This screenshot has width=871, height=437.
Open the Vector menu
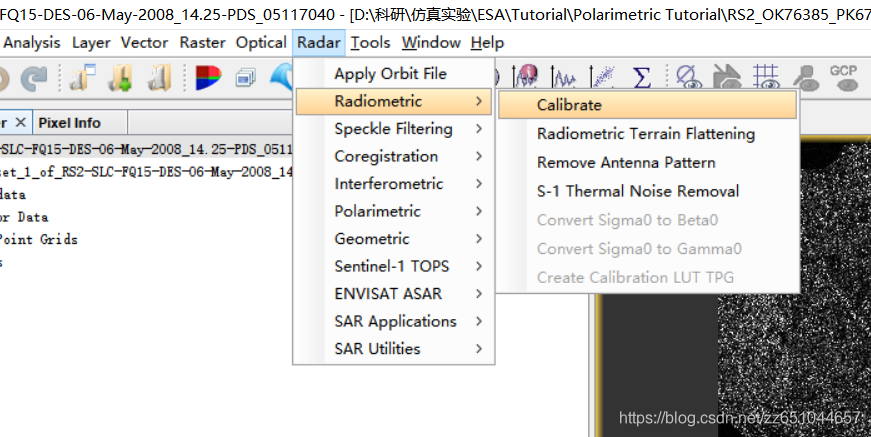click(x=144, y=43)
